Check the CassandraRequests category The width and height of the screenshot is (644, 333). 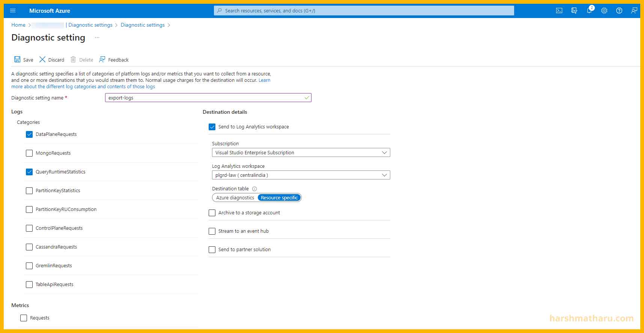(29, 247)
